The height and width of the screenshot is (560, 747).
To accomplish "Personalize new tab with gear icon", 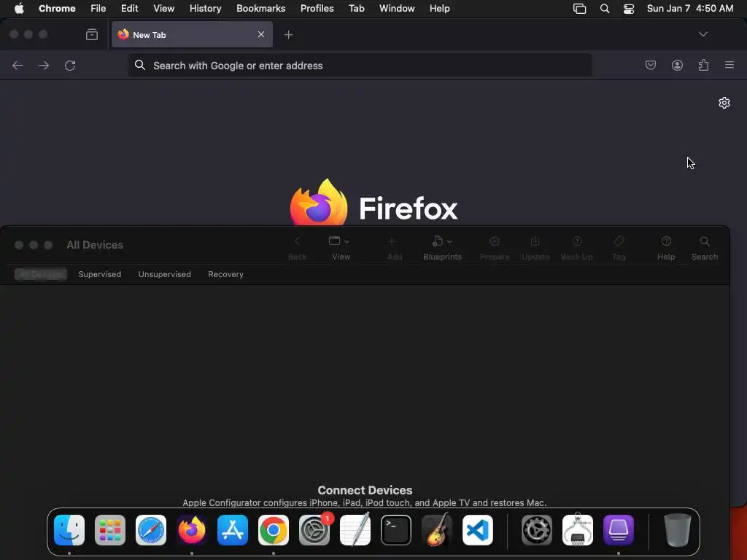I will pyautogui.click(x=724, y=103).
